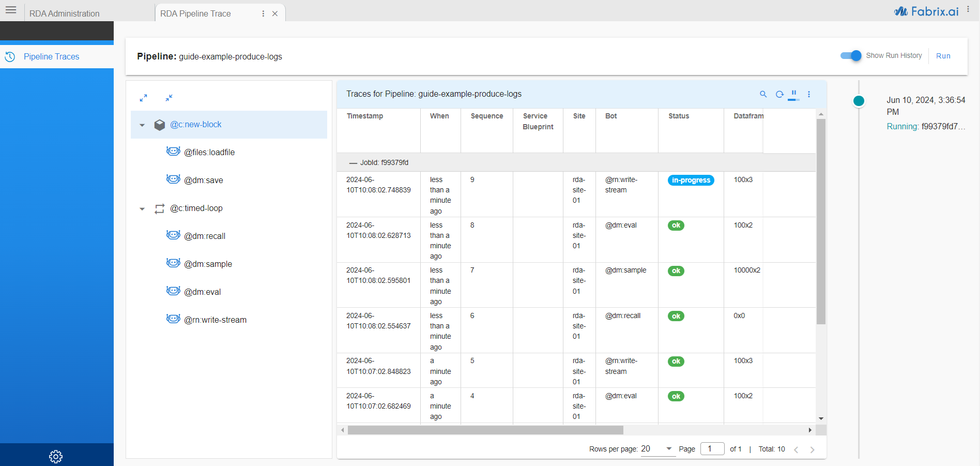Open the RDA Pipeline Trace tab menu
The image size is (980, 466).
click(263, 13)
